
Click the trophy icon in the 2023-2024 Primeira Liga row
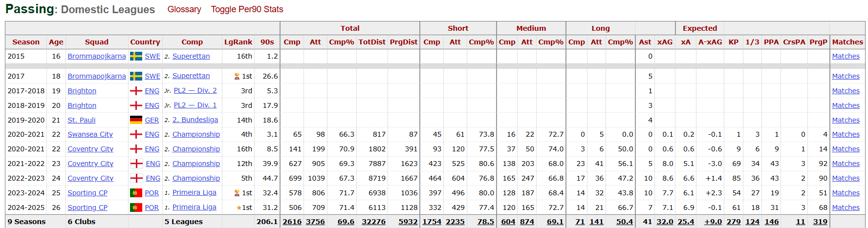pyautogui.click(x=237, y=193)
